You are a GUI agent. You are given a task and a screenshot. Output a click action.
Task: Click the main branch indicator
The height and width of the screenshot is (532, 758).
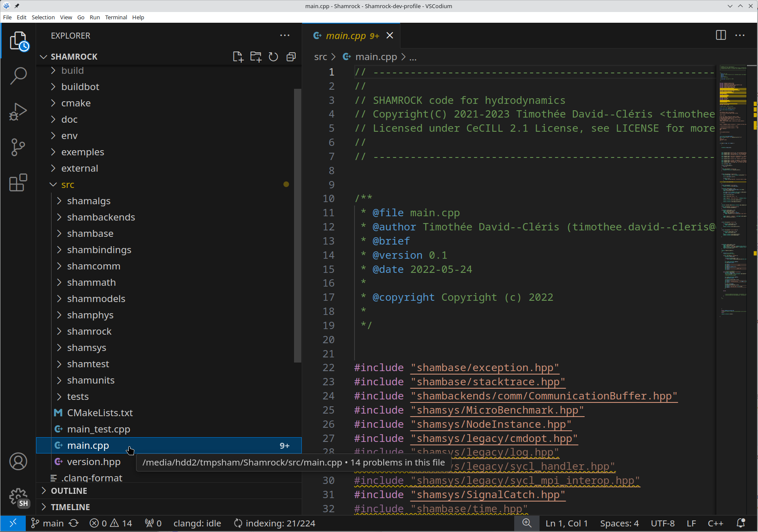48,523
